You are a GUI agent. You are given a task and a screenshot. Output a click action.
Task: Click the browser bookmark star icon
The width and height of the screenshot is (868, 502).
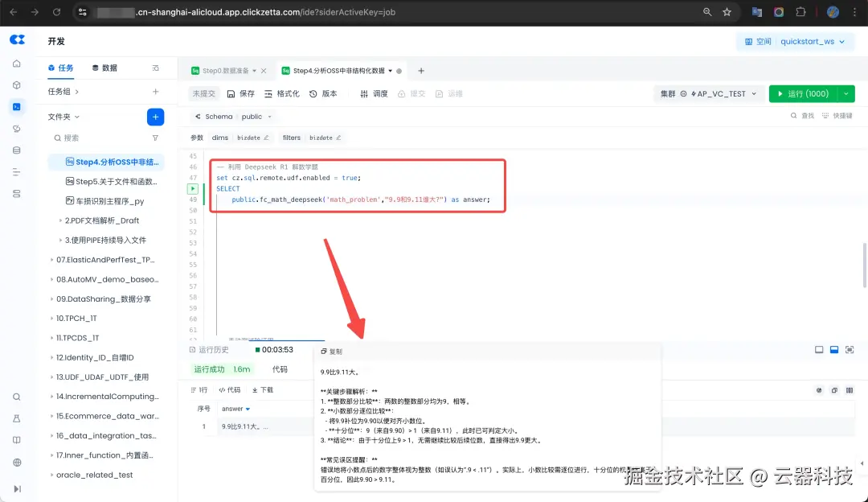[x=727, y=12]
